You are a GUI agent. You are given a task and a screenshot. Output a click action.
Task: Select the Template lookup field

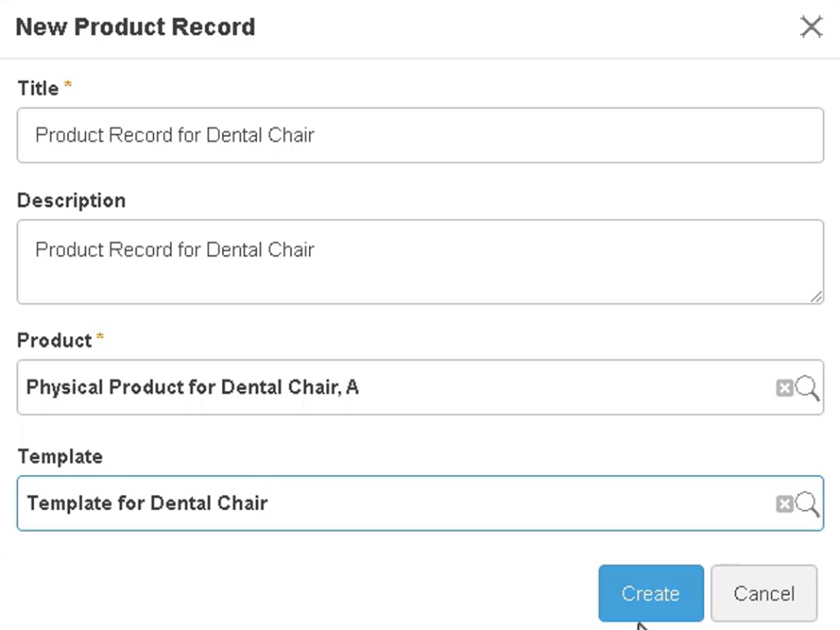coord(394,503)
